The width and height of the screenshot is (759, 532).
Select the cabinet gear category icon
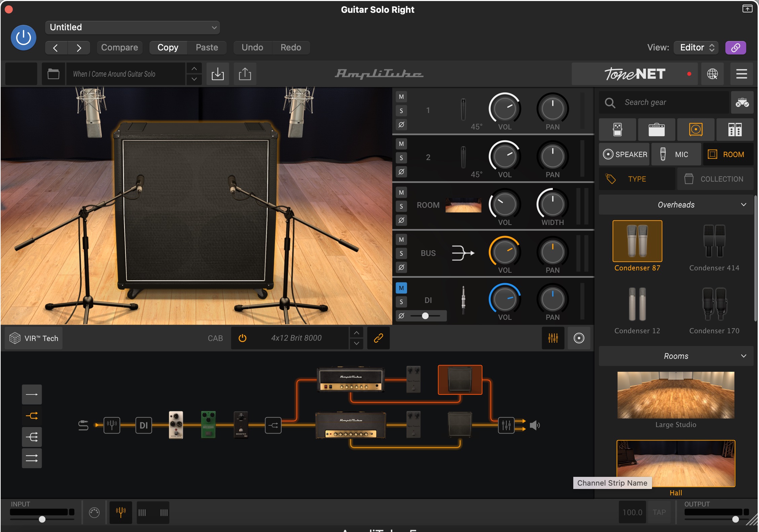click(x=696, y=129)
